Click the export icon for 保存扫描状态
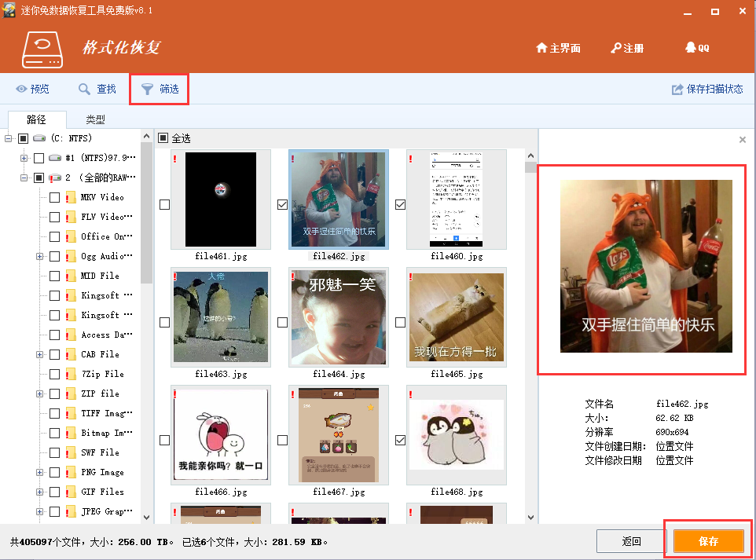This screenshot has height=560, width=756. point(677,90)
